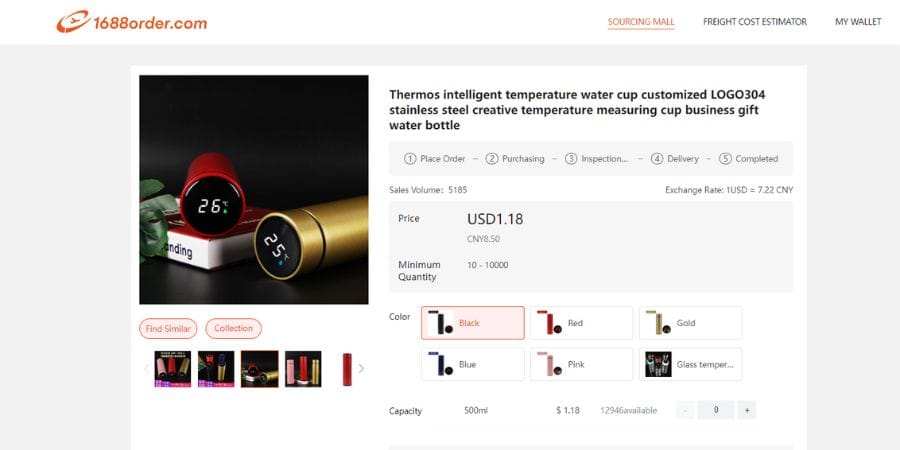The image size is (900, 450).
Task: View the single red bottle thumbnail
Action: (347, 369)
